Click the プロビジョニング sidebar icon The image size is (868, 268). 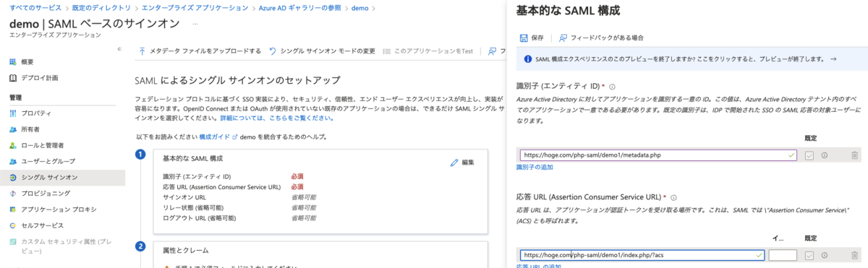point(13,193)
